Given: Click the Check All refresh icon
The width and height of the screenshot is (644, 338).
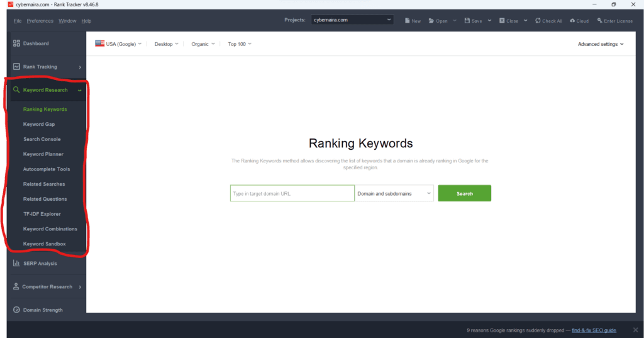Looking at the screenshot, I should click(x=538, y=21).
